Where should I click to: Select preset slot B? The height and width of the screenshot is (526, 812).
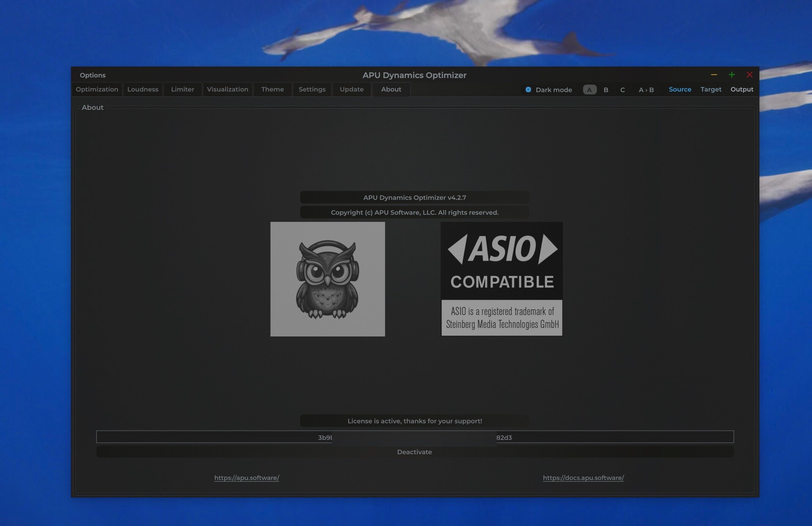(606, 90)
